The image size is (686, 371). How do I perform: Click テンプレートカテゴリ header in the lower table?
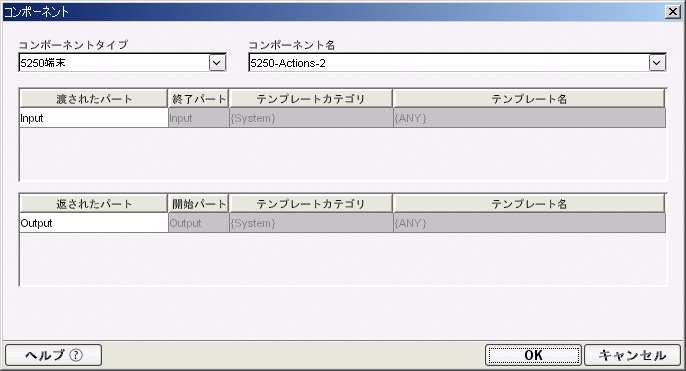311,204
